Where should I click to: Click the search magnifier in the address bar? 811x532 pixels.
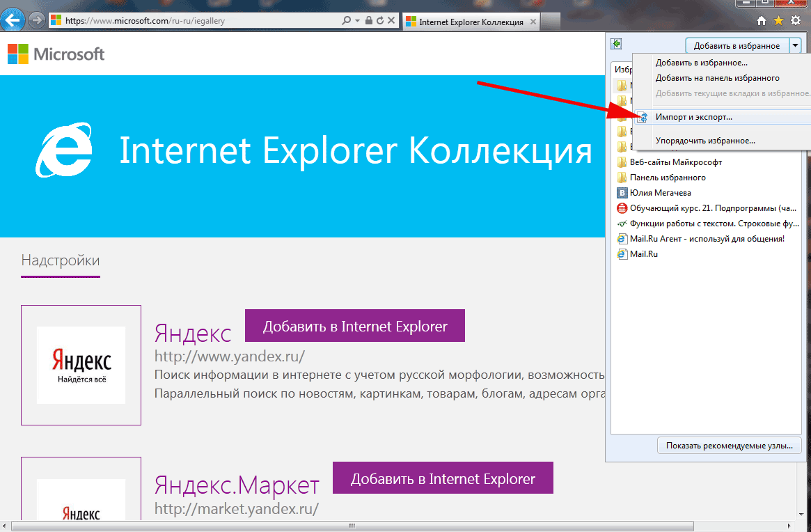(x=346, y=21)
